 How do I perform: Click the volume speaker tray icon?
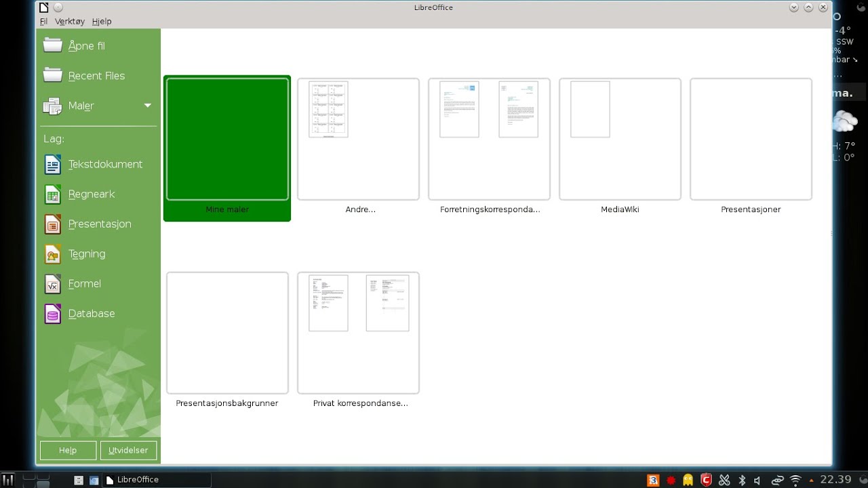pyautogui.click(x=757, y=480)
